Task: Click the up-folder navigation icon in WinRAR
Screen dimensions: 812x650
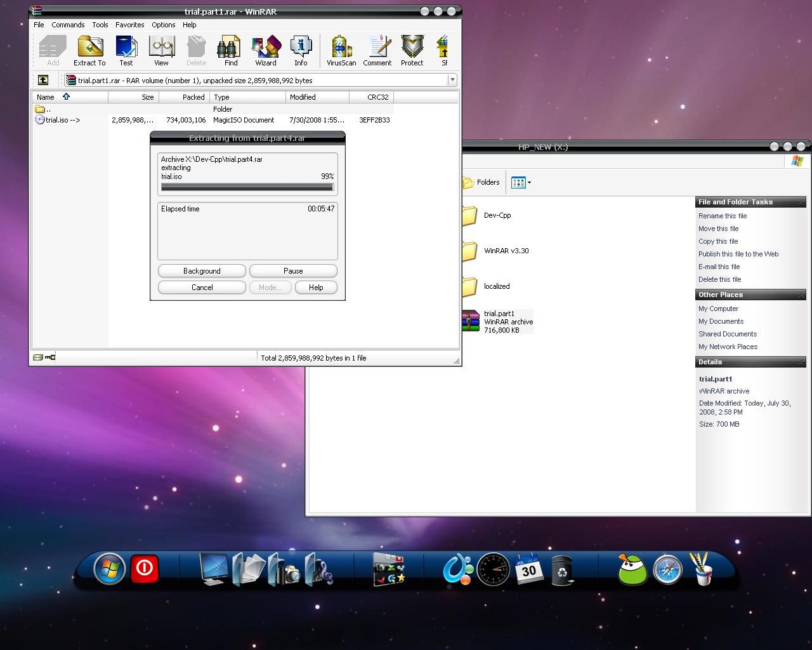Action: tap(43, 80)
